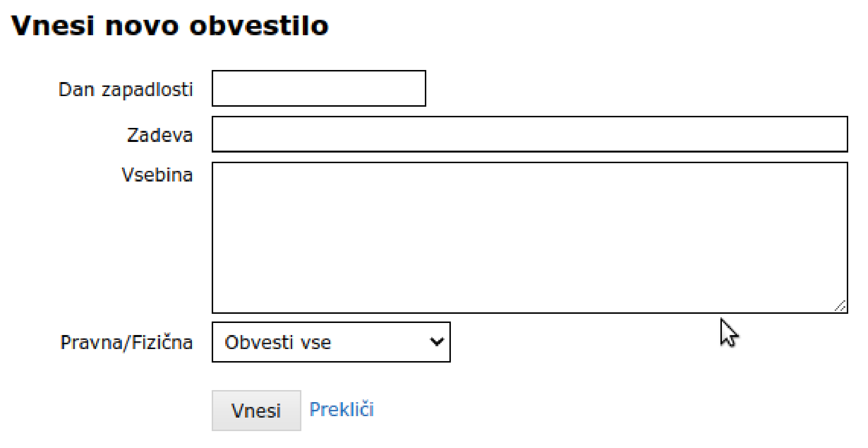Click the Zadeva label text

tap(160, 135)
